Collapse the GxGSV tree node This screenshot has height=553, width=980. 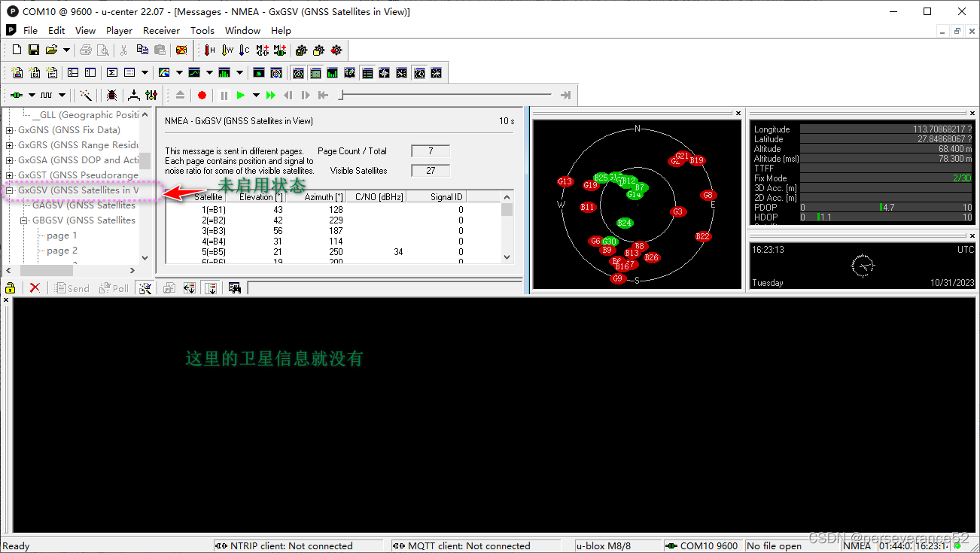tap(10, 190)
